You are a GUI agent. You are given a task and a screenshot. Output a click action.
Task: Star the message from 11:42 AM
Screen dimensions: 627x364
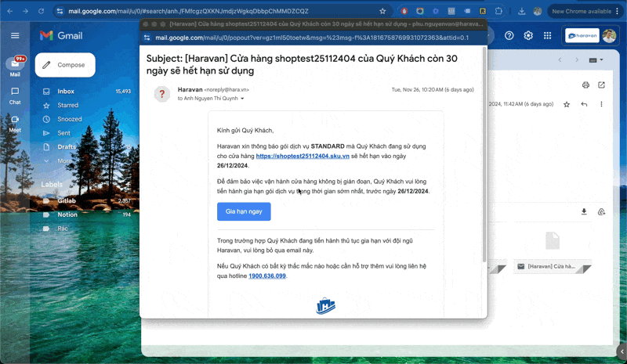[567, 104]
